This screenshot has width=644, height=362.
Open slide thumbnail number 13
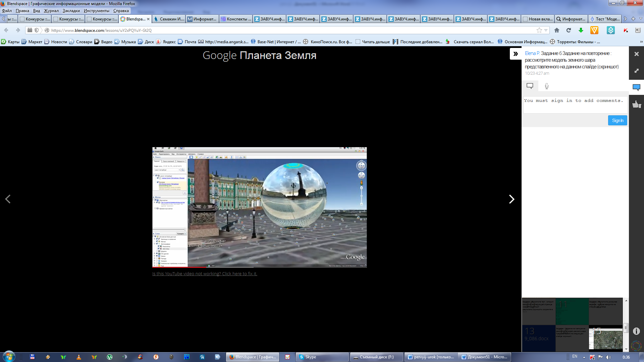click(538, 338)
